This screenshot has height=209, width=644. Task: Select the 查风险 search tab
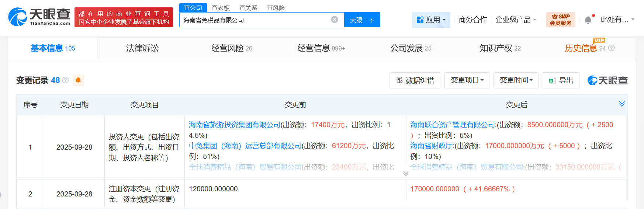[x=276, y=8]
